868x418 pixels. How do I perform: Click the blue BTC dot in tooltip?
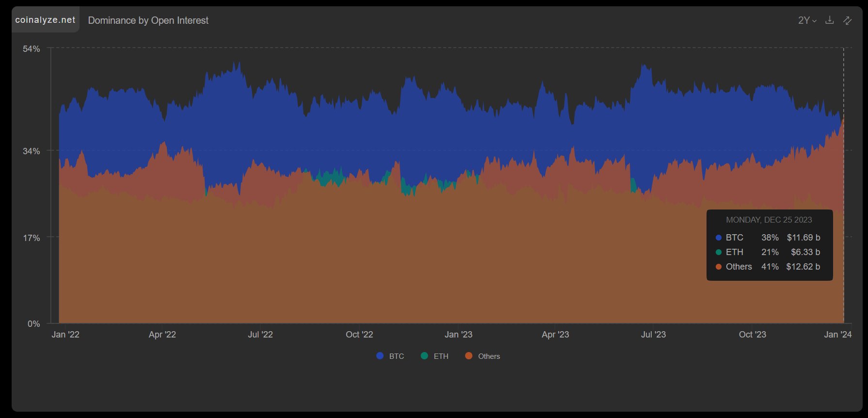click(719, 238)
